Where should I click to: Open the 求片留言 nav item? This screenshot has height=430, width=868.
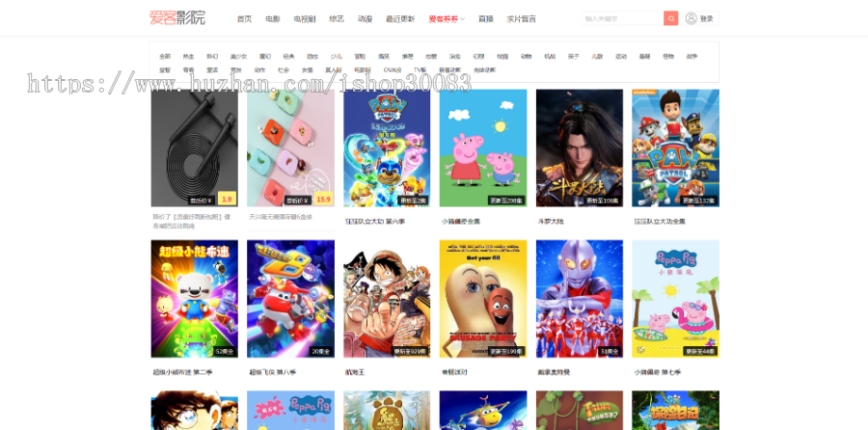pos(521,19)
